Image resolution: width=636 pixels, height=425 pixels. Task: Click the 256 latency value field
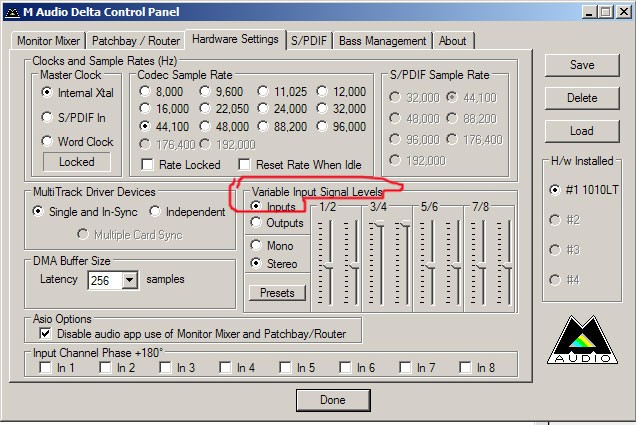click(105, 280)
